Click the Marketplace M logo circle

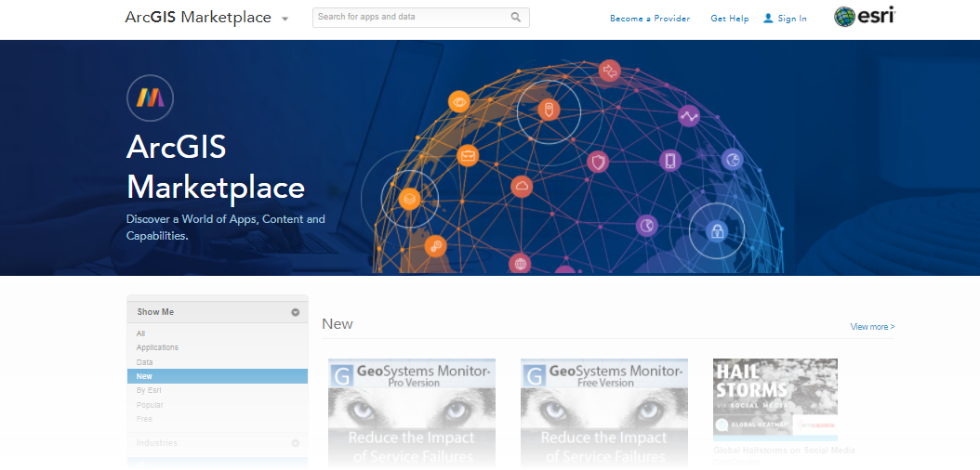click(150, 98)
